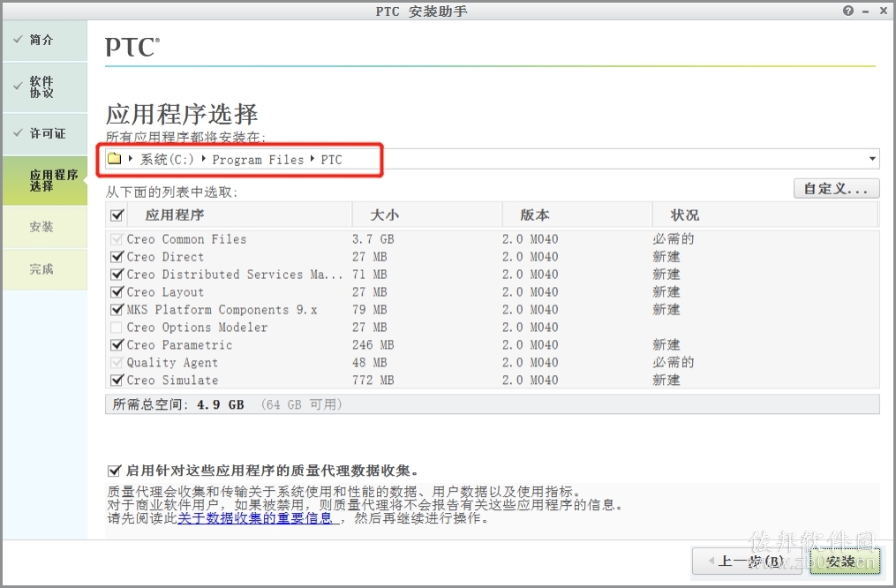Select PTC path segment
This screenshot has width=896, height=588.
[331, 160]
